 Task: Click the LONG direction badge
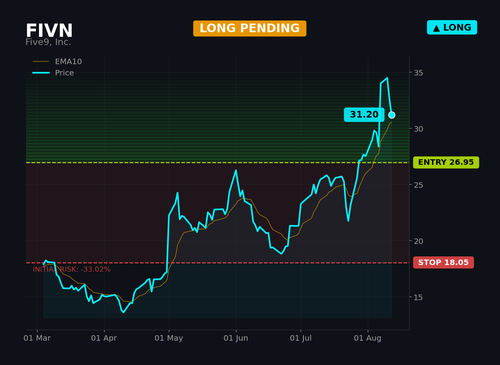click(452, 28)
